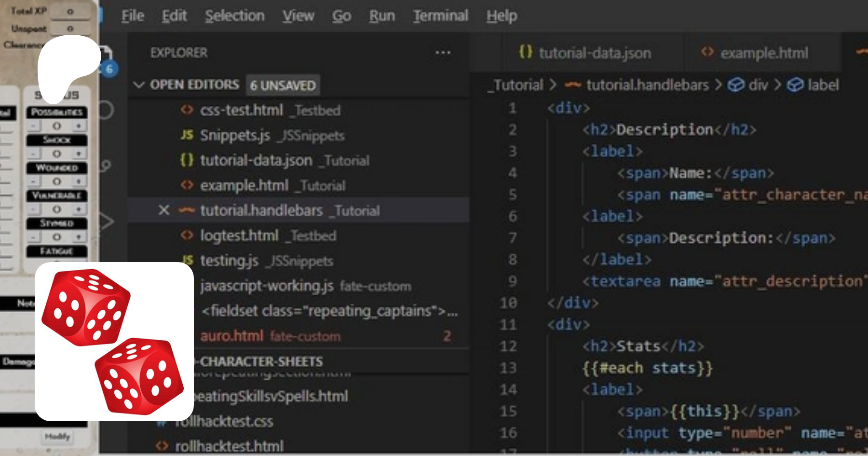Switch to the example.html editor tab

coord(763,53)
